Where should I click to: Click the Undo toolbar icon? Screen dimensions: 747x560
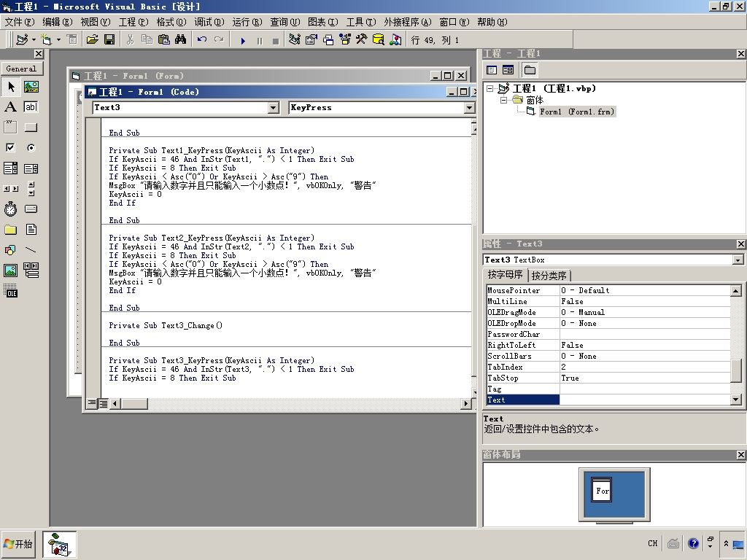pos(202,39)
